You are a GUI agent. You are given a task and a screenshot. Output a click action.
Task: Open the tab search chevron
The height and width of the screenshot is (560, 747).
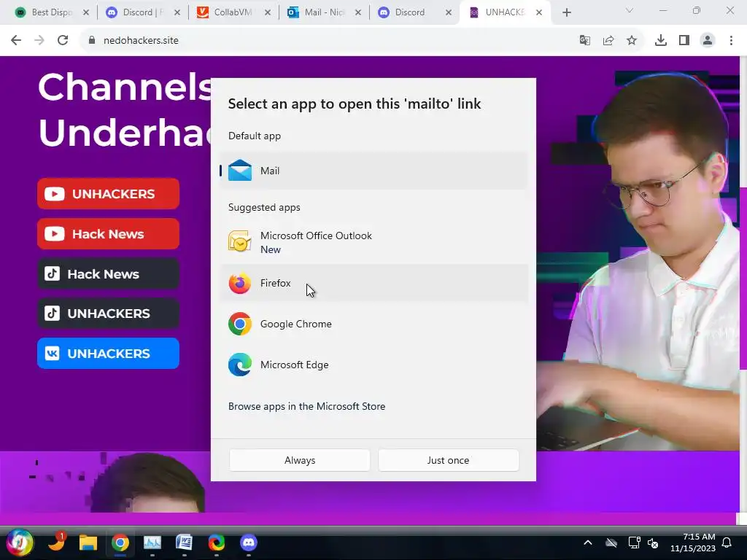coord(630,10)
